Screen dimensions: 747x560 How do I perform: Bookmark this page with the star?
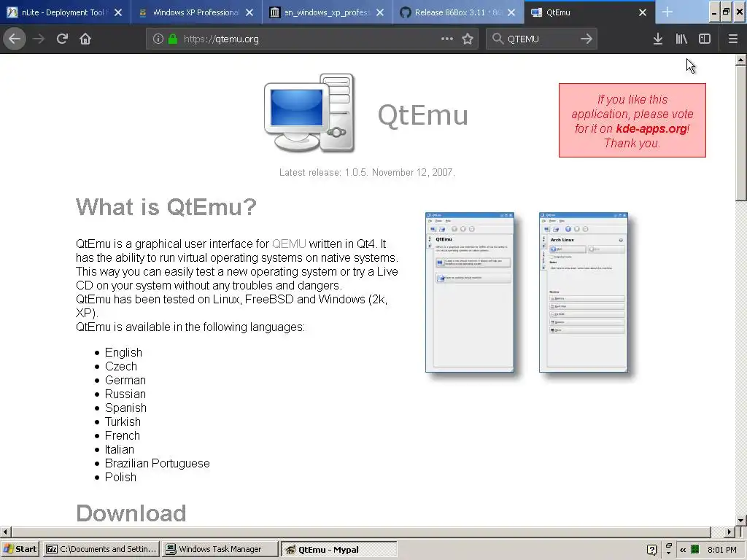468,39
